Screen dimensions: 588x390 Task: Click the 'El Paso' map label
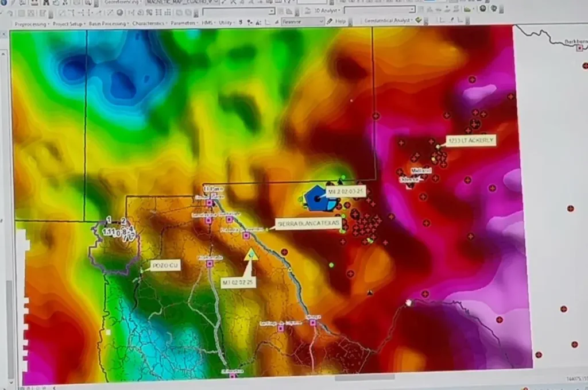(214, 188)
